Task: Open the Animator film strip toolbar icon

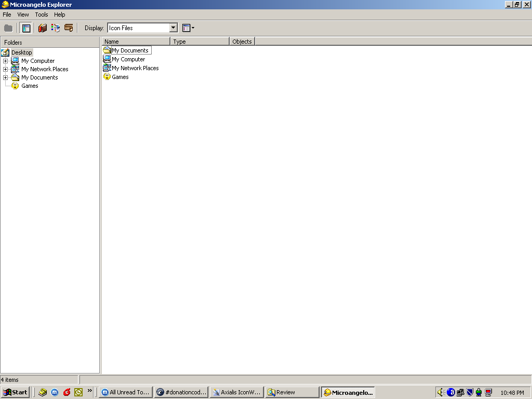Action: [x=69, y=28]
